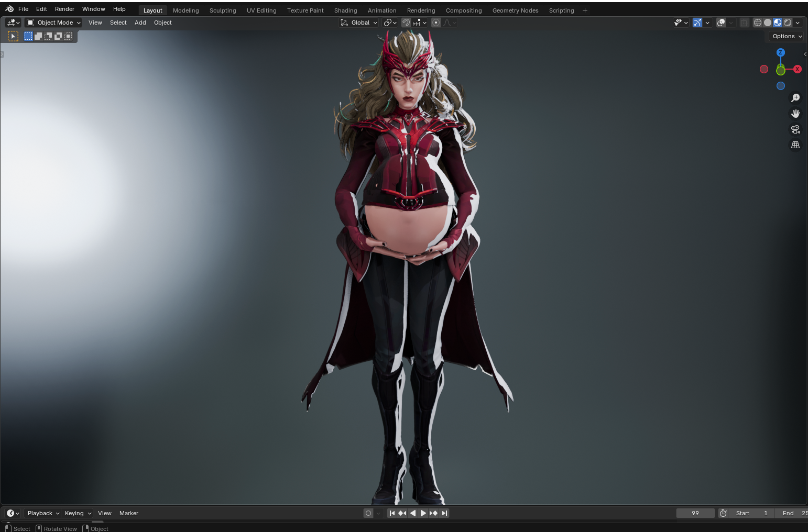This screenshot has width=808, height=532.
Task: Toggle snapping magnet icon
Action: [406, 23]
